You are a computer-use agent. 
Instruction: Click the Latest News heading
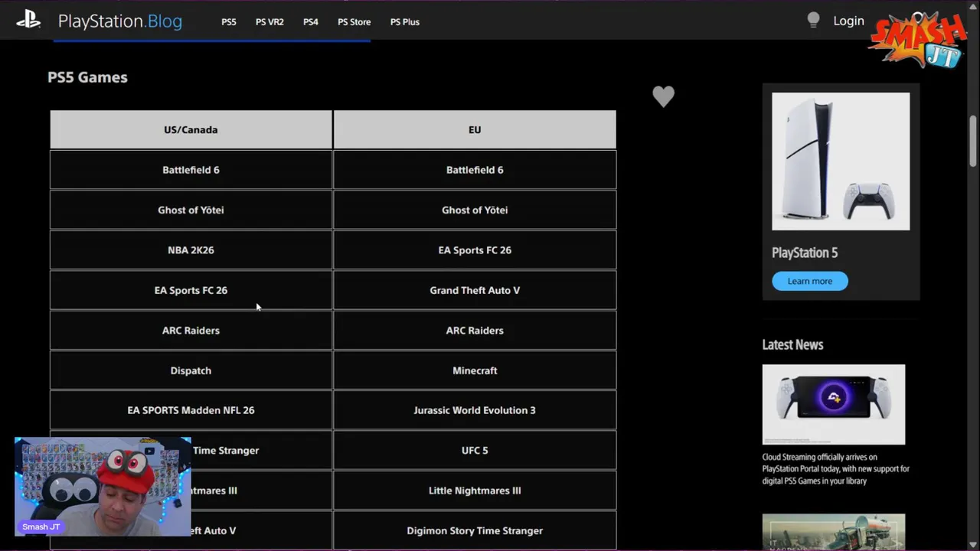pyautogui.click(x=792, y=344)
